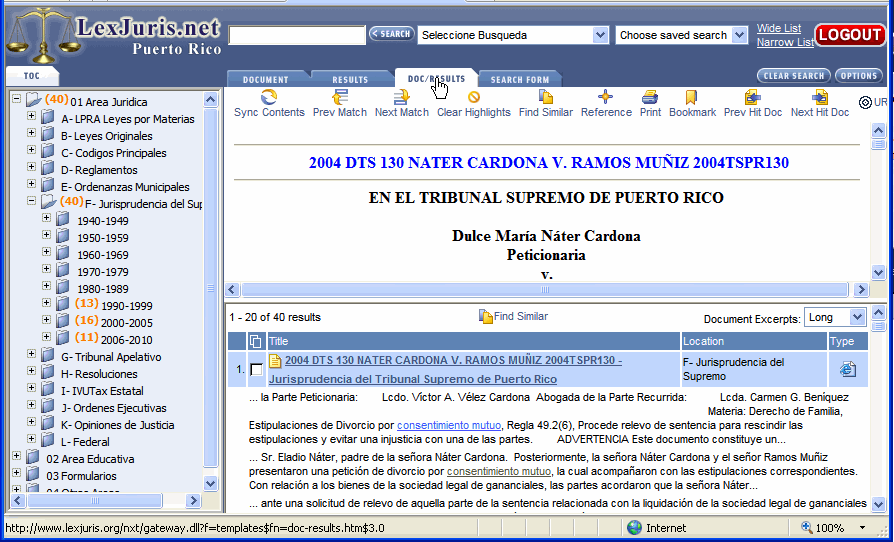The width and height of the screenshot is (894, 542).
Task: Select K- Opiniones de Justicia tree item
Action: point(117,425)
